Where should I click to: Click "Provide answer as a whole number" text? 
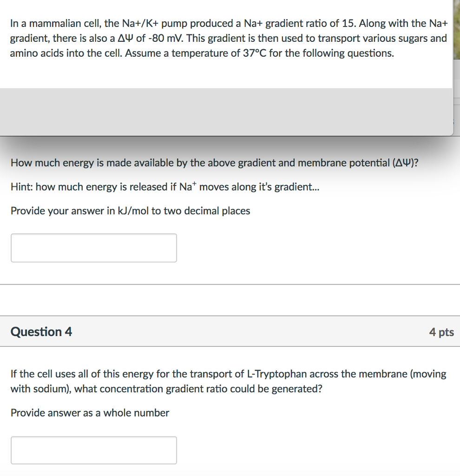pos(90,413)
